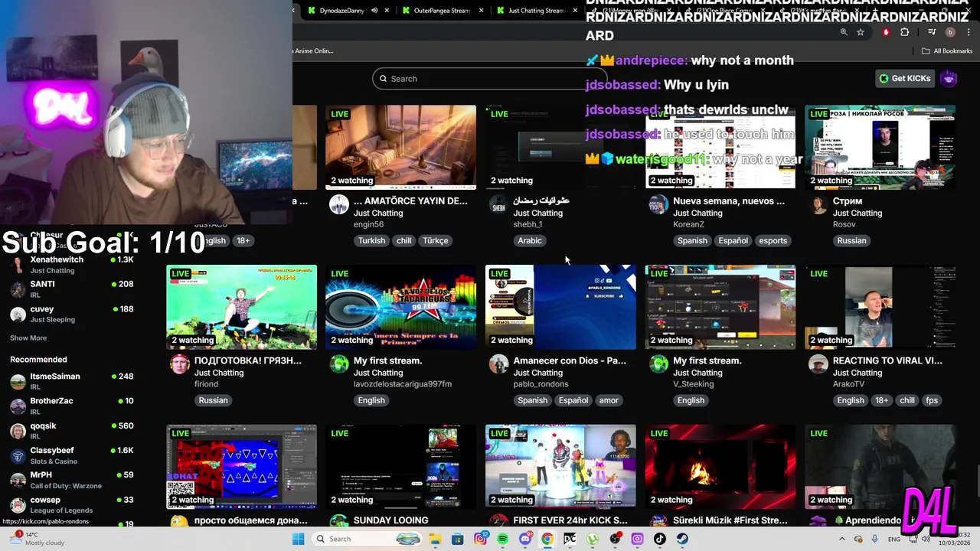Open the Amanecer con Dios stream title

570,360
